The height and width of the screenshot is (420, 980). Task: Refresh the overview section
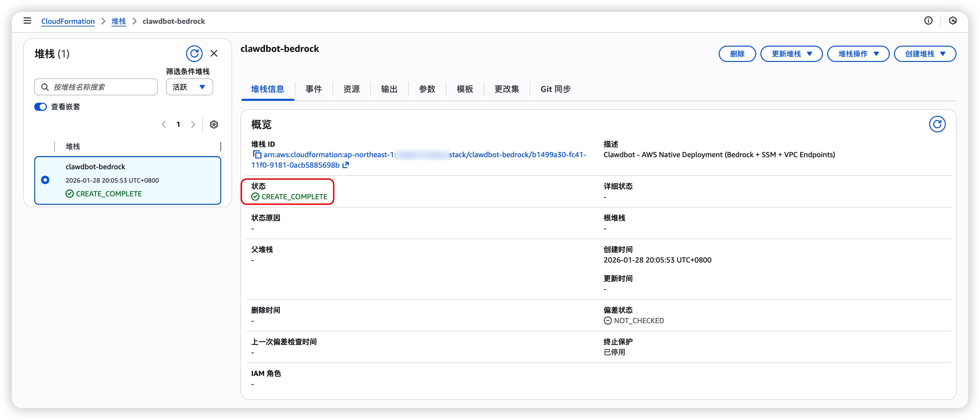pos(937,124)
